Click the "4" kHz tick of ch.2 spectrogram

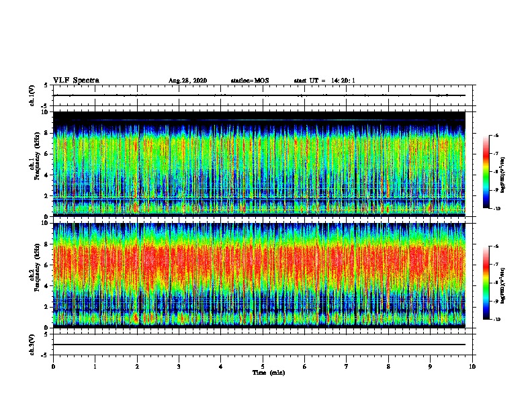tap(47, 286)
